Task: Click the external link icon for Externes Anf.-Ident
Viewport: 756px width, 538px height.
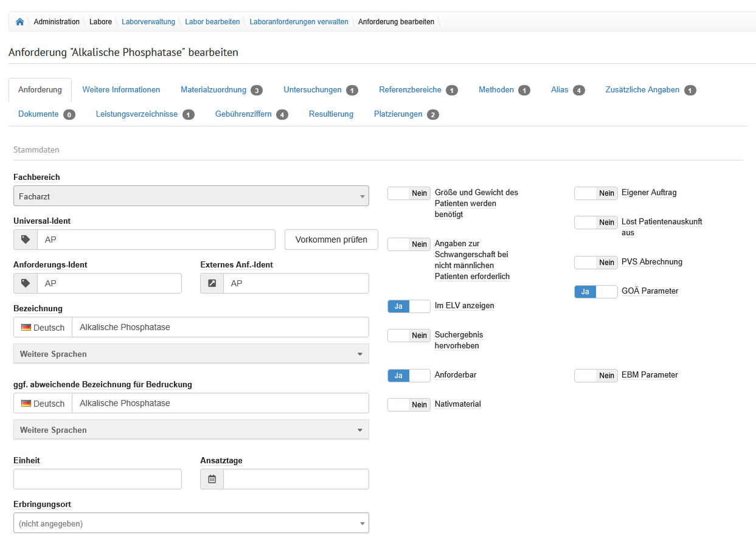Action: pos(212,283)
